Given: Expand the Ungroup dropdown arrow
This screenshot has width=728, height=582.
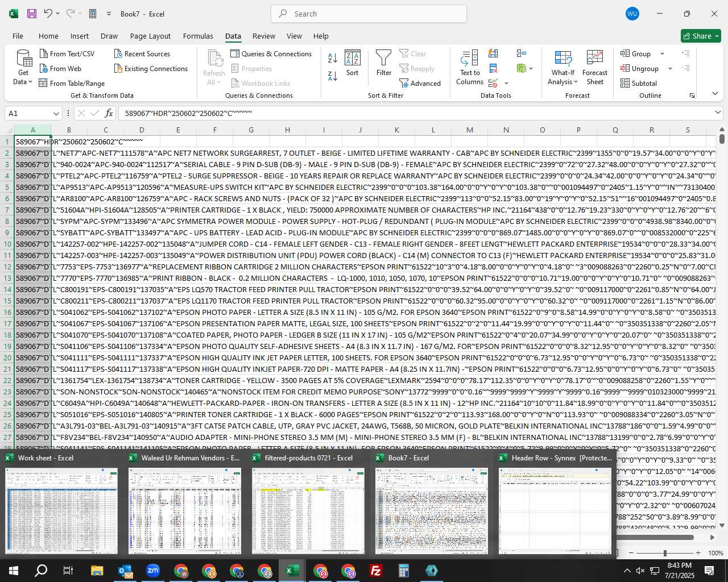Looking at the screenshot, I should tap(670, 68).
